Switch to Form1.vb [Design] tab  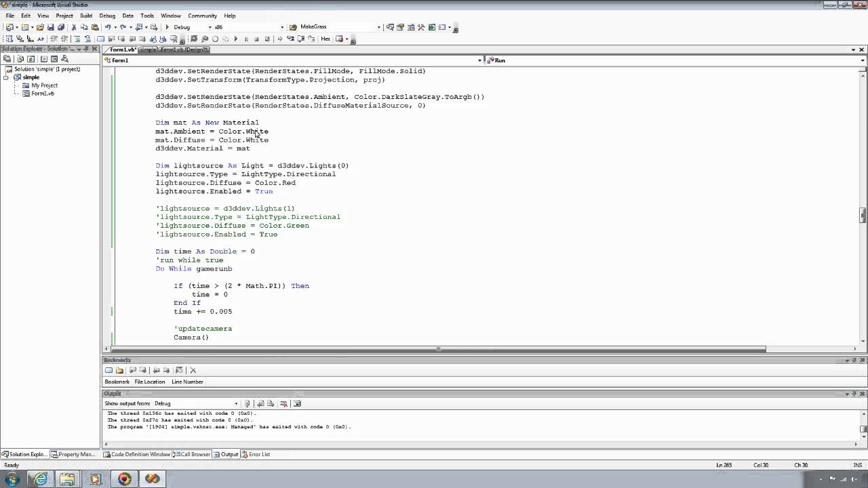click(184, 49)
